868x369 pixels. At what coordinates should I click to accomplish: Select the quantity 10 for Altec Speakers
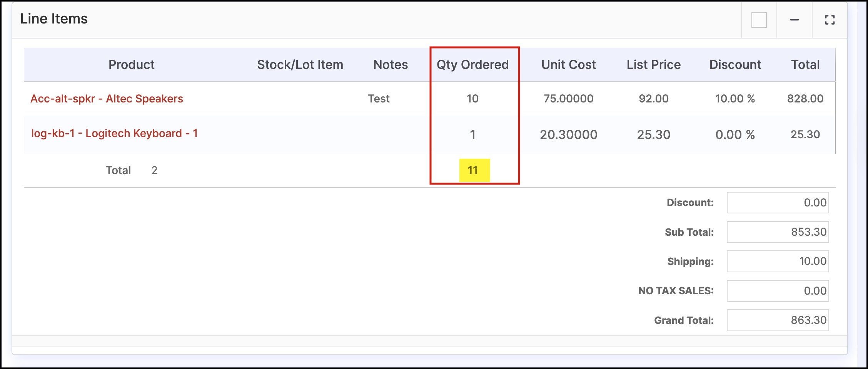pyautogui.click(x=472, y=99)
